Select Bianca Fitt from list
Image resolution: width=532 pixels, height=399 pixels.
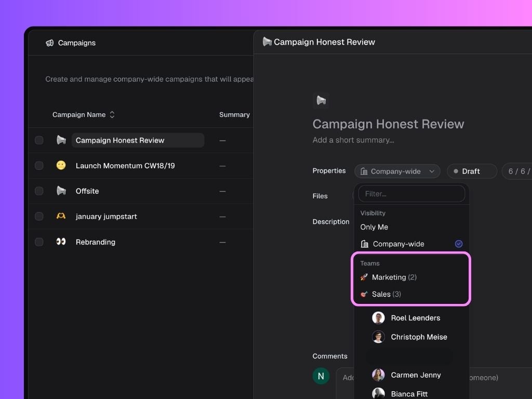pyautogui.click(x=409, y=394)
